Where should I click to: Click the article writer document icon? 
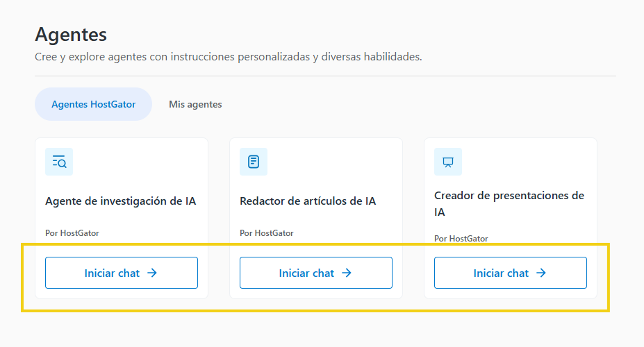click(x=254, y=162)
